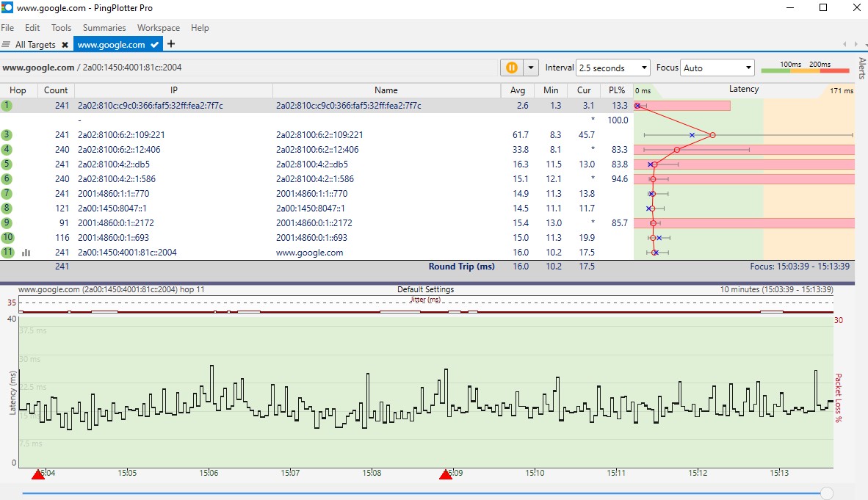Open the Alerts side panel
868x500 pixels.
pyautogui.click(x=862, y=68)
